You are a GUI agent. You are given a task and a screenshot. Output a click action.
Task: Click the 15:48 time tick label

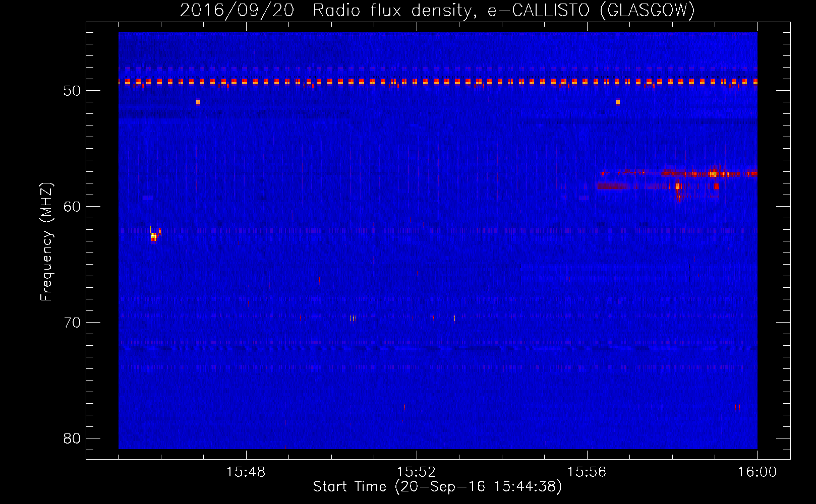[x=246, y=472]
